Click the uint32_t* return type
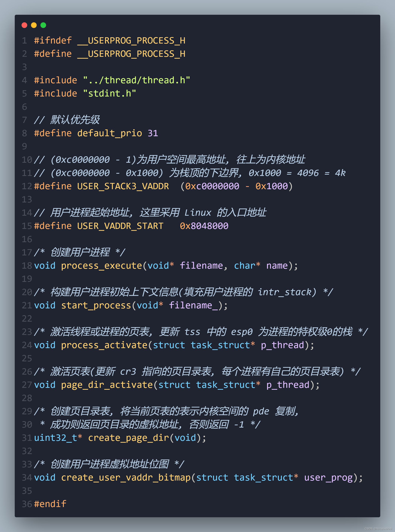The image size is (395, 532). point(58,438)
